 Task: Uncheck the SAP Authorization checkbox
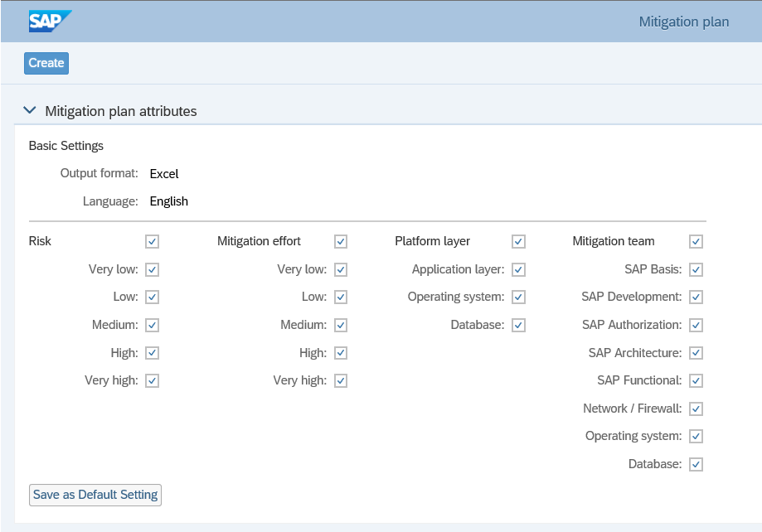click(696, 325)
